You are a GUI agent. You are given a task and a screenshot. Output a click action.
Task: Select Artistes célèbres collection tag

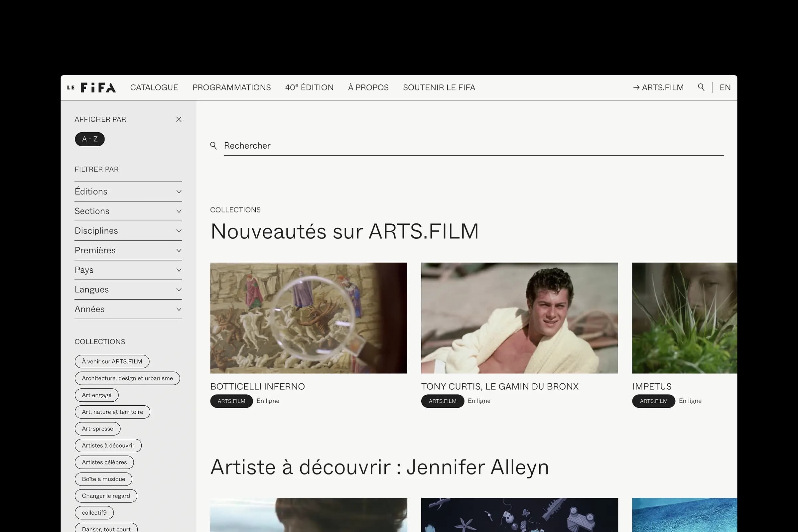coord(104,463)
